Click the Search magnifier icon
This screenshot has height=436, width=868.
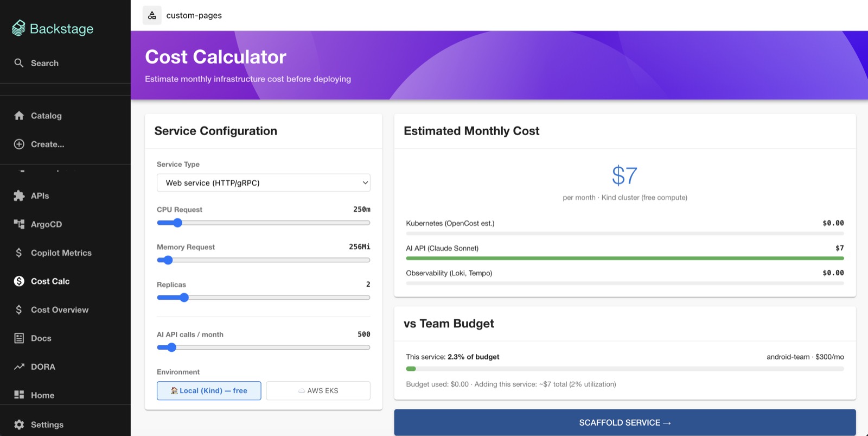[x=19, y=63]
